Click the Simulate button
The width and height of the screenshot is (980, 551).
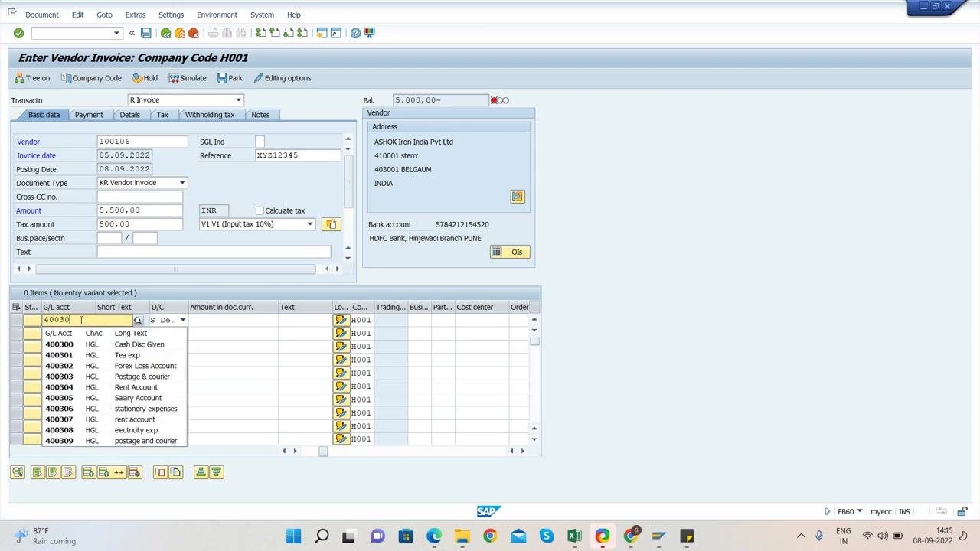point(188,78)
